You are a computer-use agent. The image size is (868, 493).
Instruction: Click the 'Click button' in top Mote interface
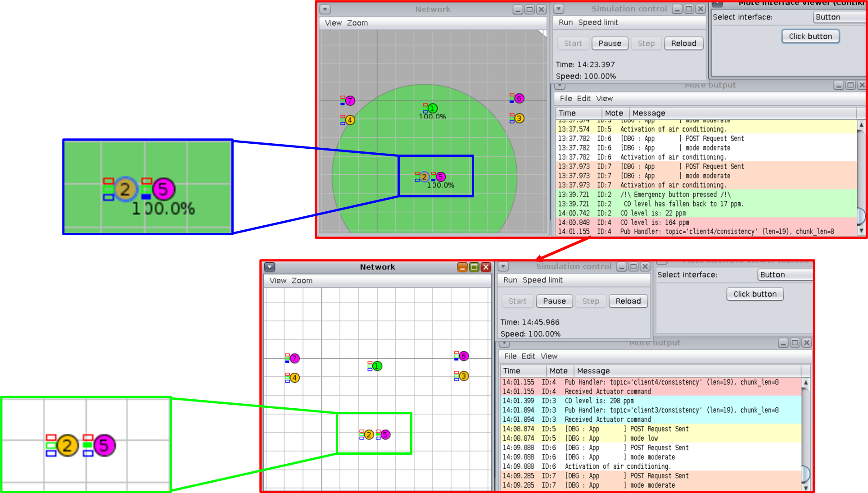coord(809,36)
